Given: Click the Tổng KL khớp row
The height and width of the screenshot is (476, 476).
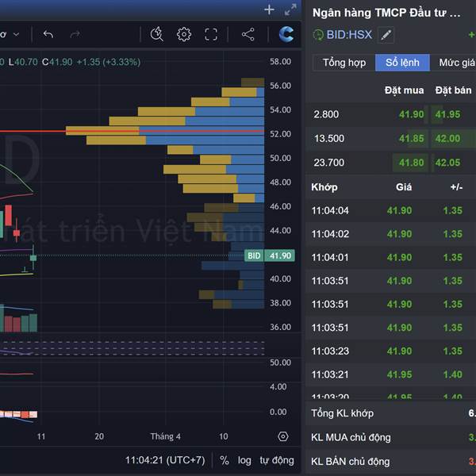Looking at the screenshot, I should click(x=391, y=413).
